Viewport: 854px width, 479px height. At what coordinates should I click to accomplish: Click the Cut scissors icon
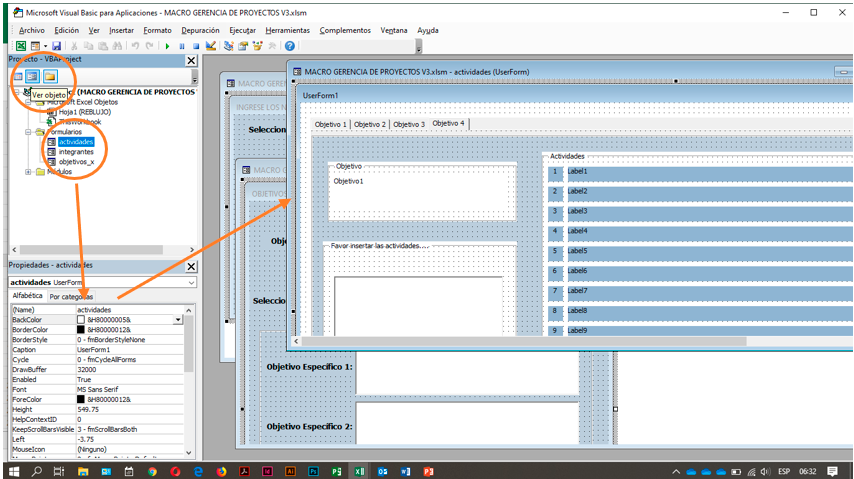coord(74,46)
